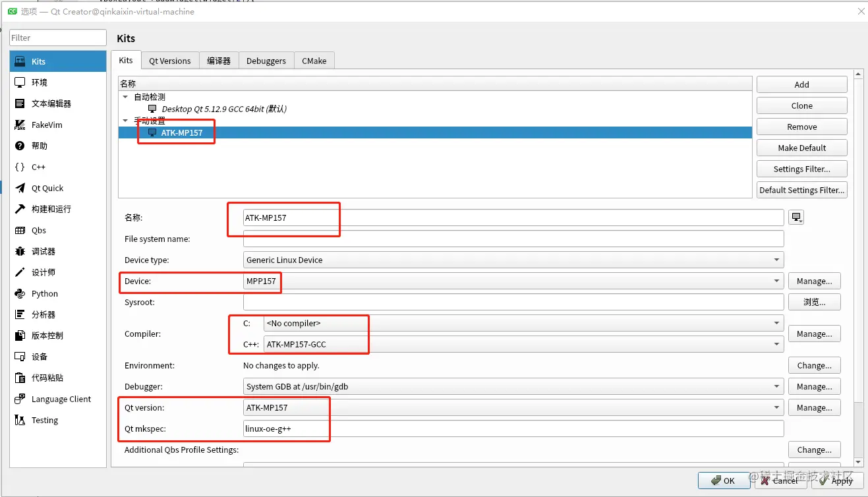Click the kit icon button beside the name field
868x497 pixels.
click(797, 218)
